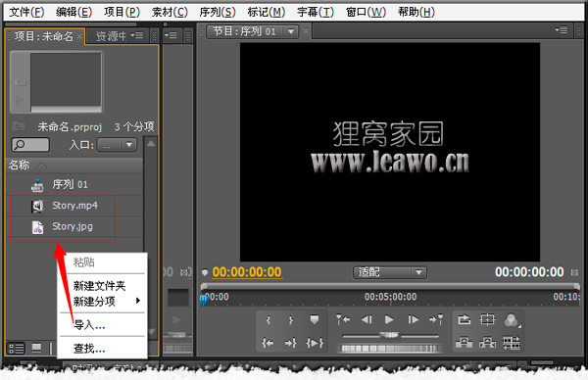Open the 编辑(E) menu
588x380 pixels.
tap(73, 12)
